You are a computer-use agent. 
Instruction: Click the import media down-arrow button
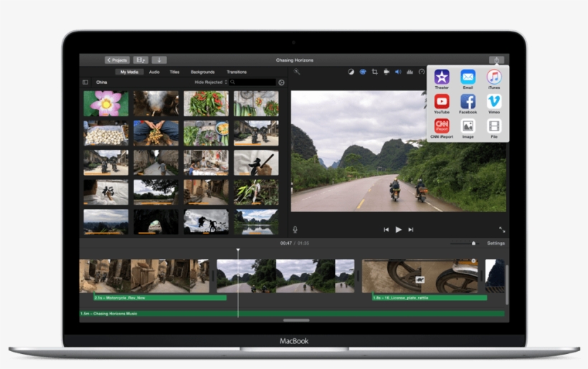[159, 60]
